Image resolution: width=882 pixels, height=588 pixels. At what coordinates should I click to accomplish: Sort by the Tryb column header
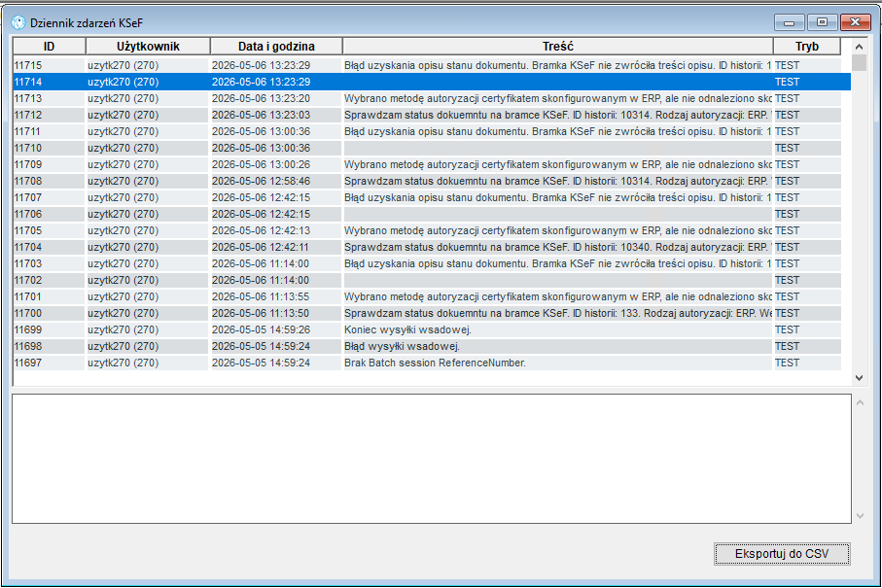[807, 46]
